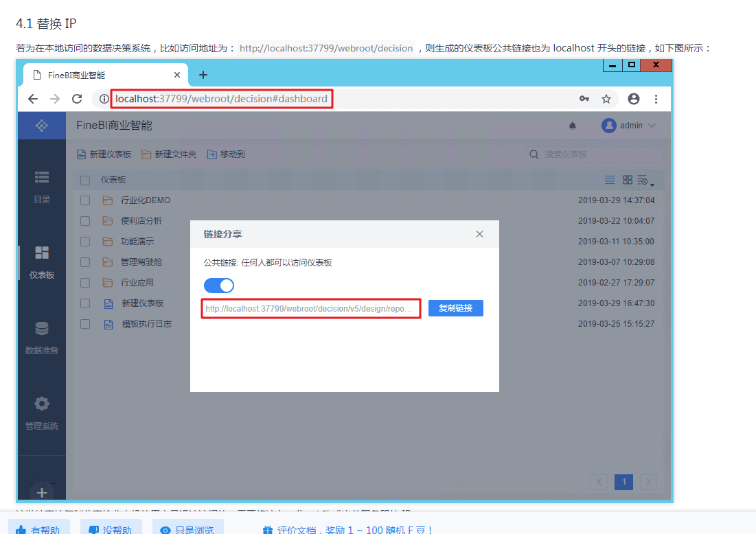Focus the 搜索仪表板 search field
This screenshot has height=534, width=756.
(595, 154)
